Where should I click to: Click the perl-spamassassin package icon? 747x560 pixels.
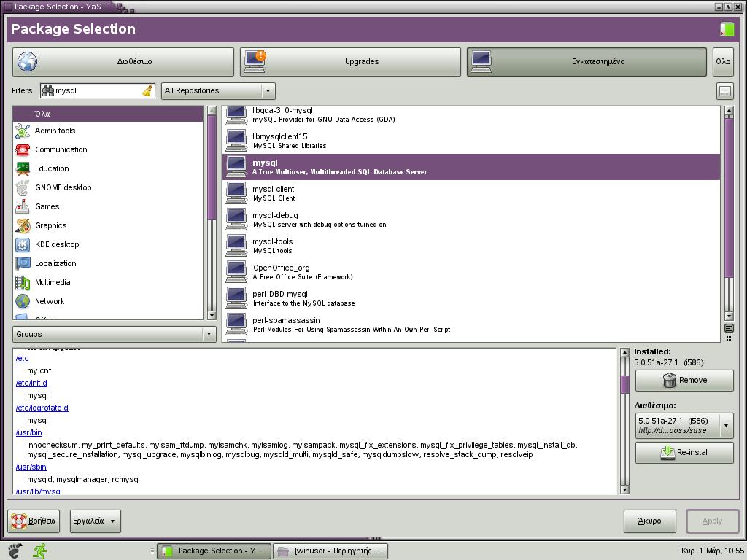click(236, 324)
